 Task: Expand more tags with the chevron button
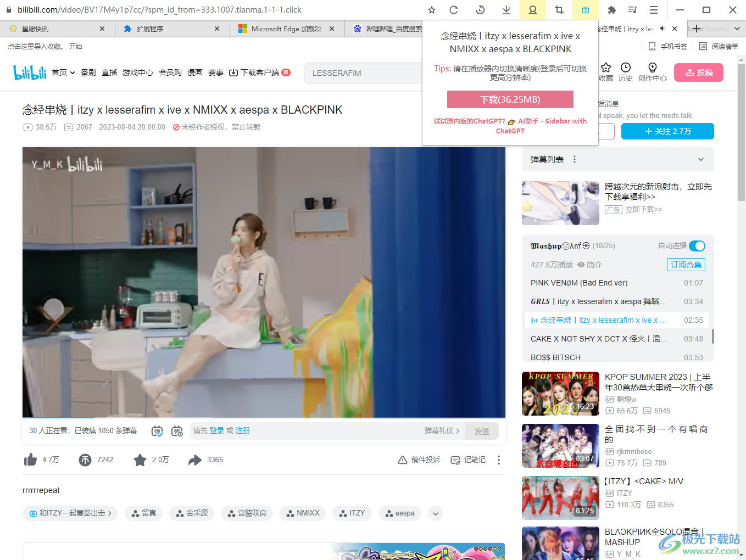(x=435, y=514)
